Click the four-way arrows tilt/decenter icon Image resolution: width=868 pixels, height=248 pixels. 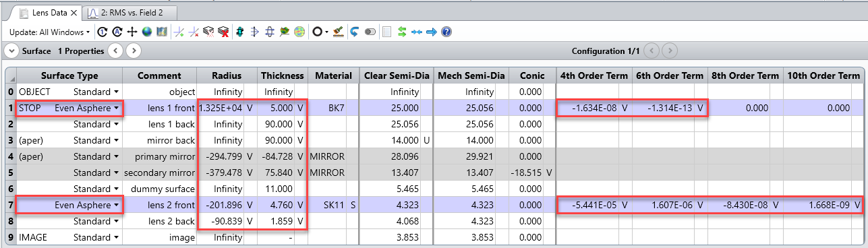click(132, 32)
